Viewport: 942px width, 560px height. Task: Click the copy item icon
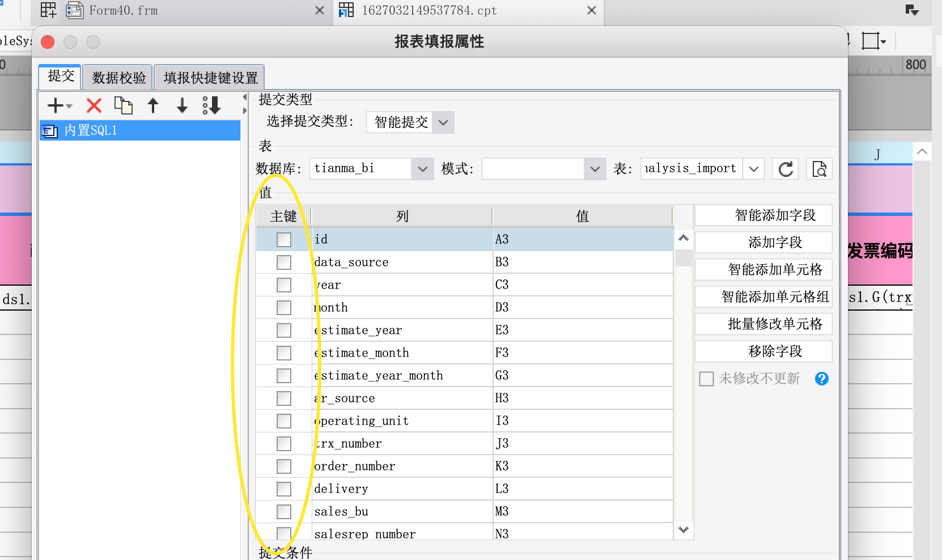pyautogui.click(x=123, y=105)
